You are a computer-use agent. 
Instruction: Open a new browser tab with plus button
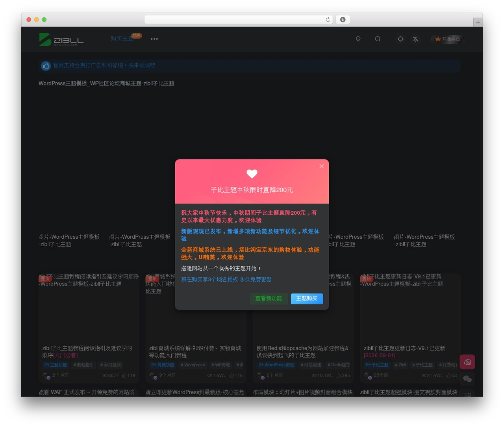478,22
